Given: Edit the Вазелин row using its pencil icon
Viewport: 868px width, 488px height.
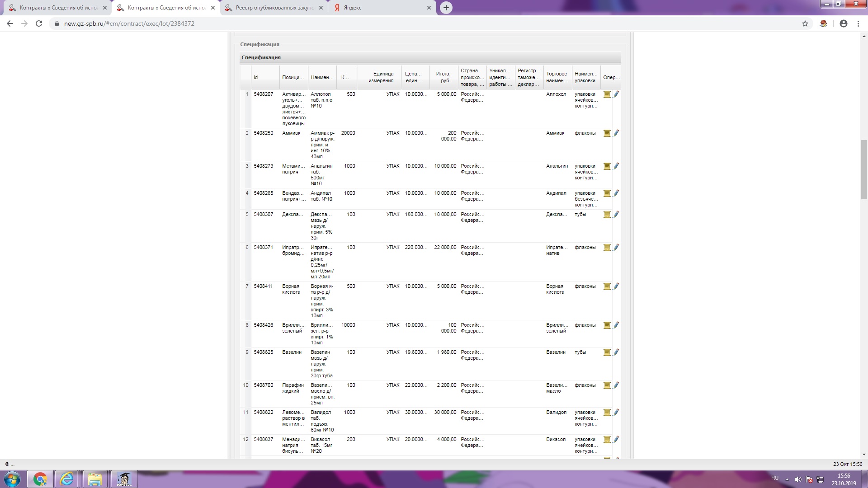Looking at the screenshot, I should (616, 352).
